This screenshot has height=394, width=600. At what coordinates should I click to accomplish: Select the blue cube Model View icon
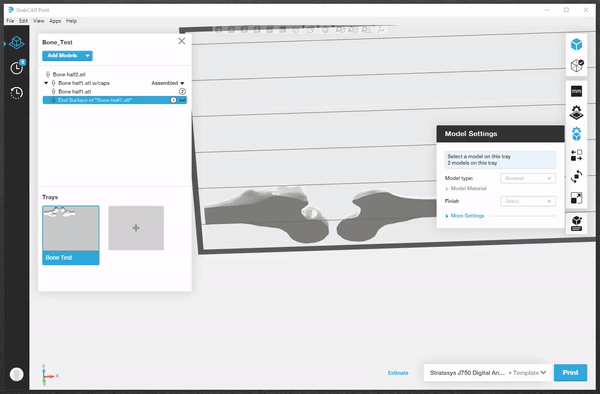[576, 44]
